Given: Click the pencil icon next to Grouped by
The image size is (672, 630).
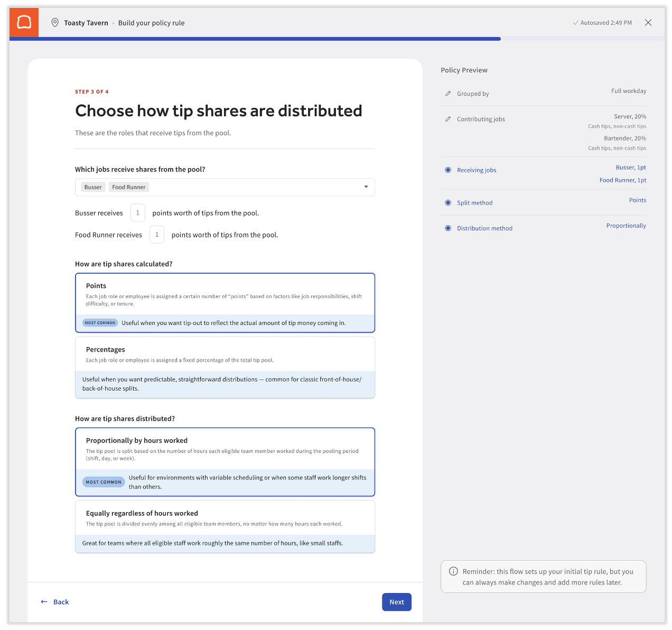Looking at the screenshot, I should point(448,94).
